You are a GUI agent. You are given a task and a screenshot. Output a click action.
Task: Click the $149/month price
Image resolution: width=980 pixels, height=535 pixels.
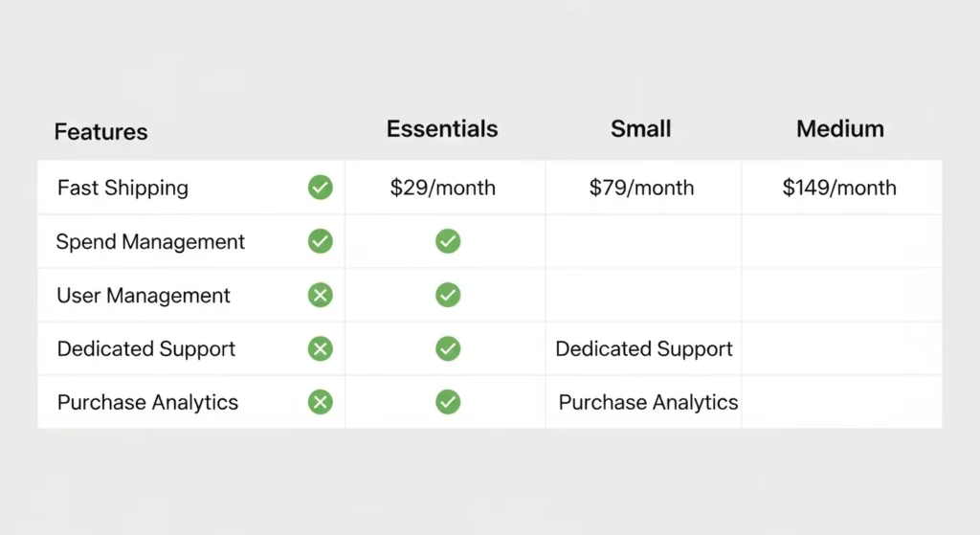[839, 188]
